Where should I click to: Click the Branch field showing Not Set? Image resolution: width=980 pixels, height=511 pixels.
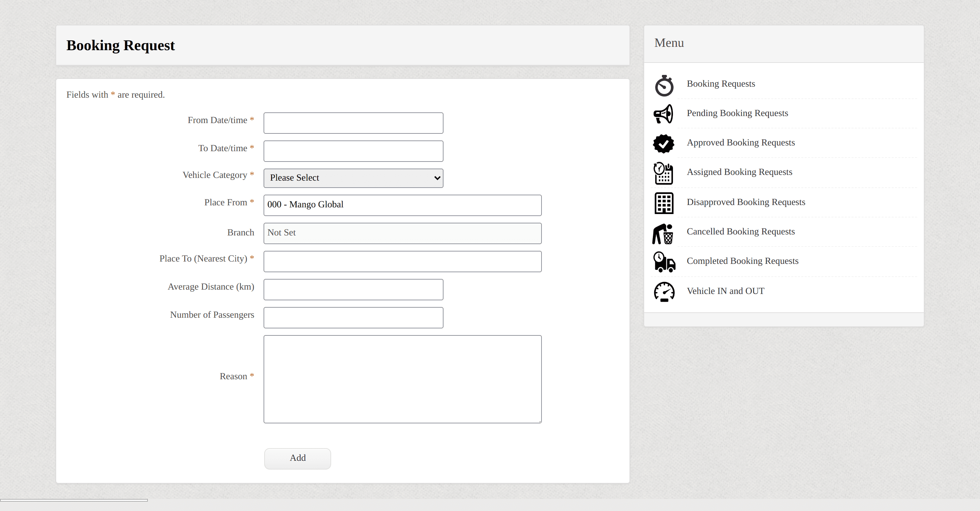point(402,233)
